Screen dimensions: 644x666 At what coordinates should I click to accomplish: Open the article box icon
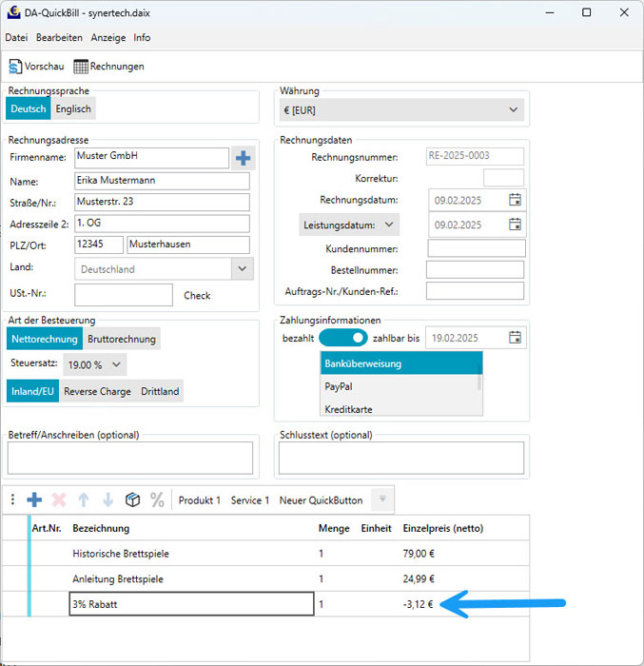(x=132, y=499)
